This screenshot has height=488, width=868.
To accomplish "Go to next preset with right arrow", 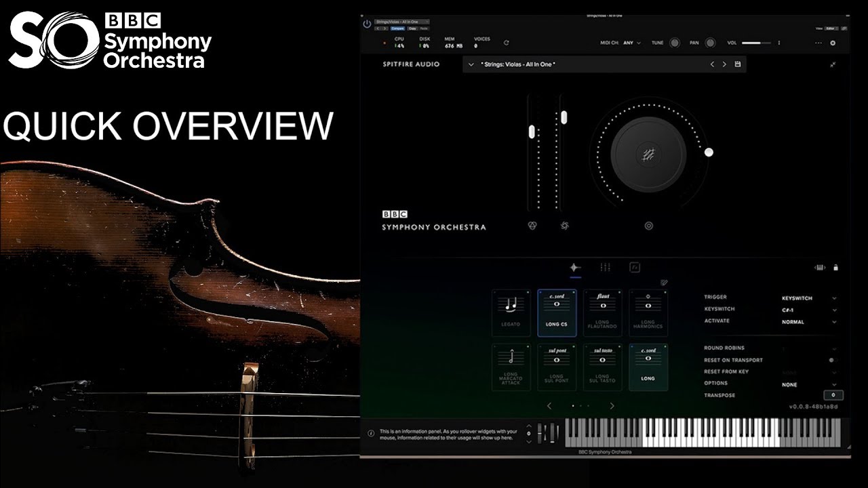I will [x=724, y=64].
